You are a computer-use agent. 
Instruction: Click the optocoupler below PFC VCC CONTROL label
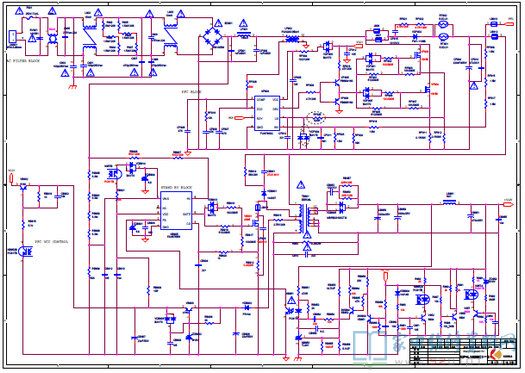(25, 251)
